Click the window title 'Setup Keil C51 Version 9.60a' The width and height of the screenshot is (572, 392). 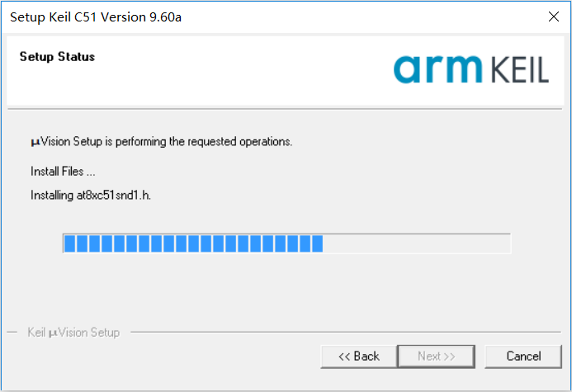[96, 17]
